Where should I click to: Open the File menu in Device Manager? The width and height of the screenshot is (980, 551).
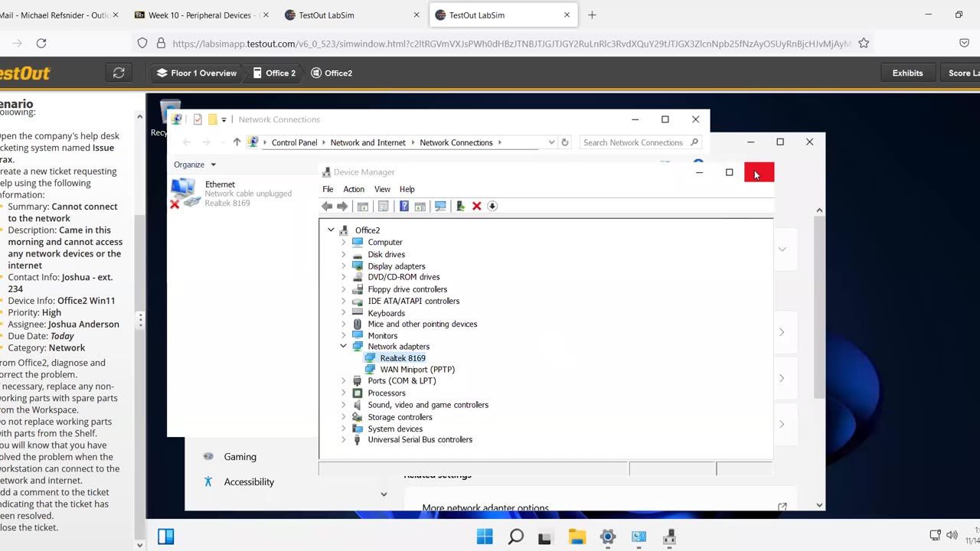328,189
